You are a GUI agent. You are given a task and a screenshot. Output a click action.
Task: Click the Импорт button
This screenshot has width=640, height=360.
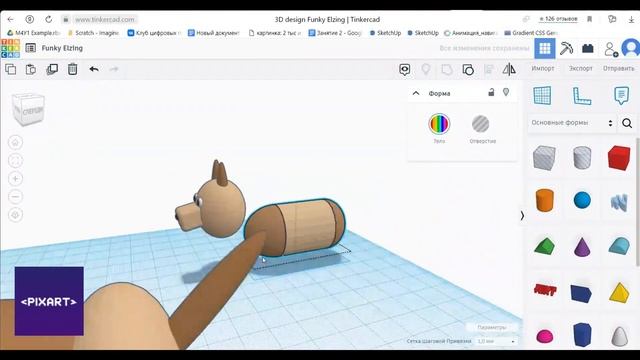543,68
